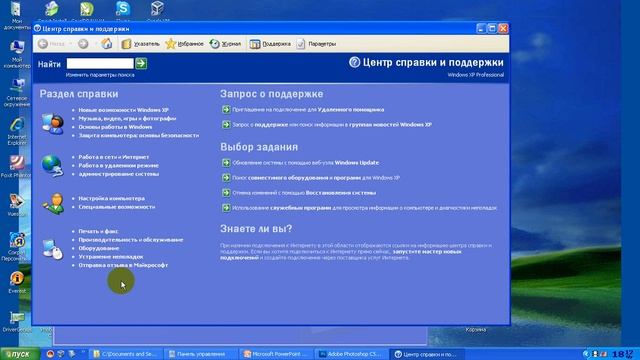
Task: Open 'Работа в удаленном режиме' topic
Action: coord(118,165)
